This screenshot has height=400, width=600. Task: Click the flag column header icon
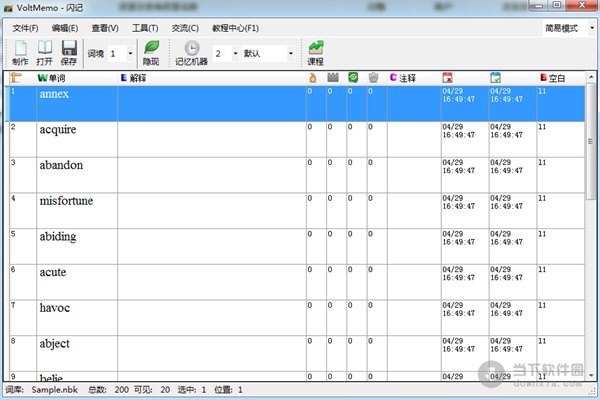(x=16, y=78)
